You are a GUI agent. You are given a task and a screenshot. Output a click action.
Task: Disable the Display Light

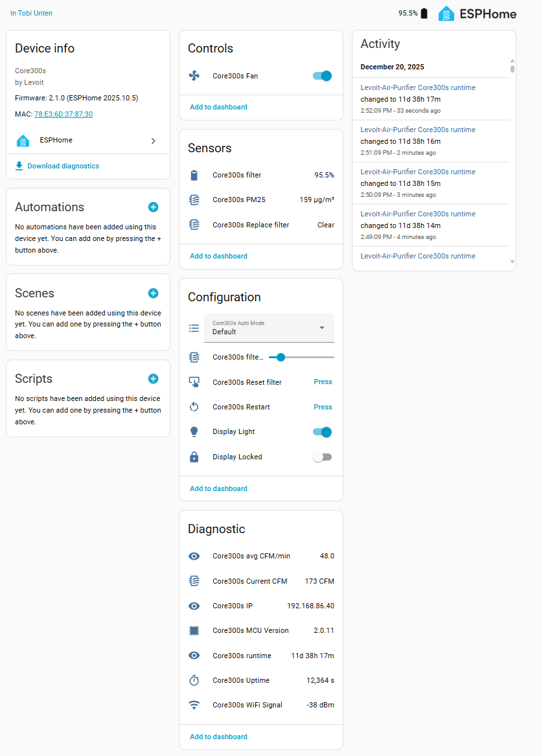tap(322, 431)
